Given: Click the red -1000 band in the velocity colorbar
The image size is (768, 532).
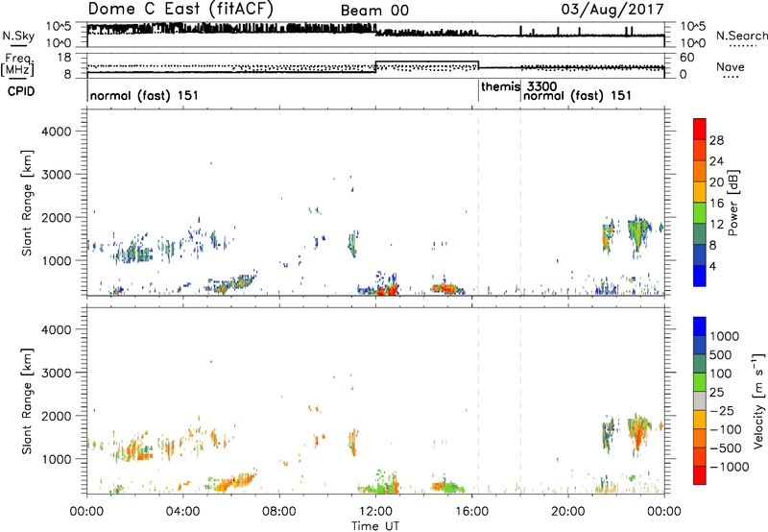Looking at the screenshot, I should 700,475.
